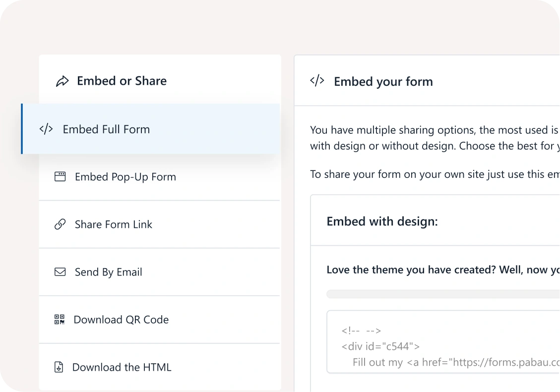Click the file download icon for HTML
This screenshot has height=392, width=560.
click(59, 367)
